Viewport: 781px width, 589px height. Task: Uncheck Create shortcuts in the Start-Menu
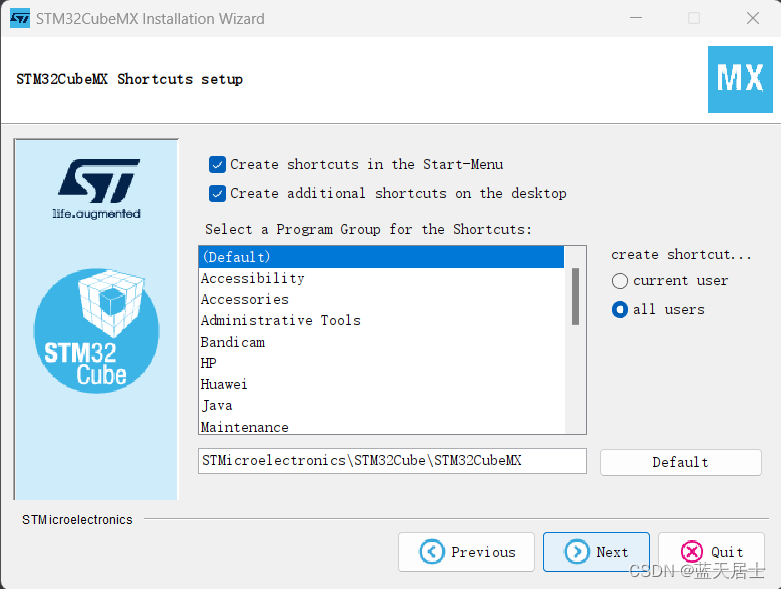(217, 164)
